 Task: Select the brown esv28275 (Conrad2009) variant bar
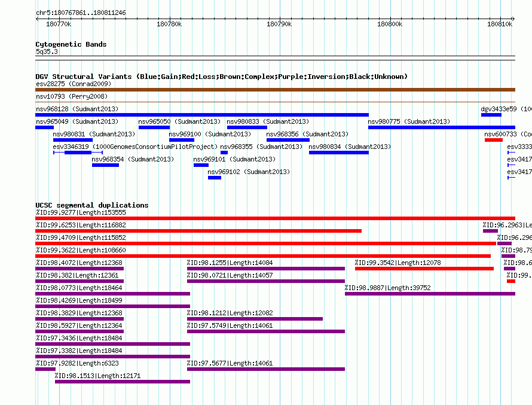pos(275,90)
